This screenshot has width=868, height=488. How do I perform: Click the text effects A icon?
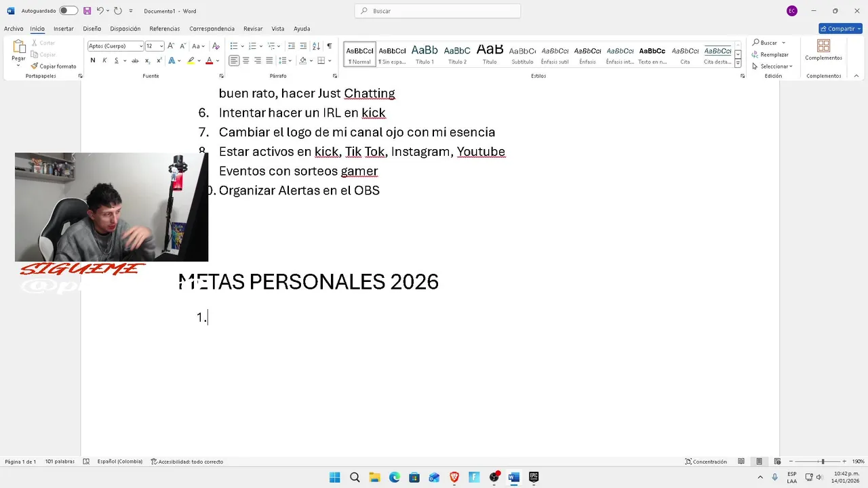tap(172, 60)
